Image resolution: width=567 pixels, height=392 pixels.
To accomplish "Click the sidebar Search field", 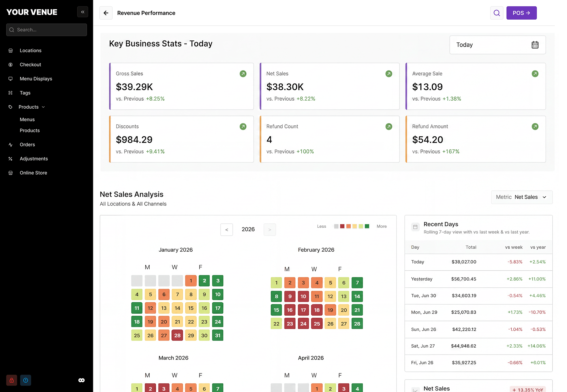I will coord(46,30).
